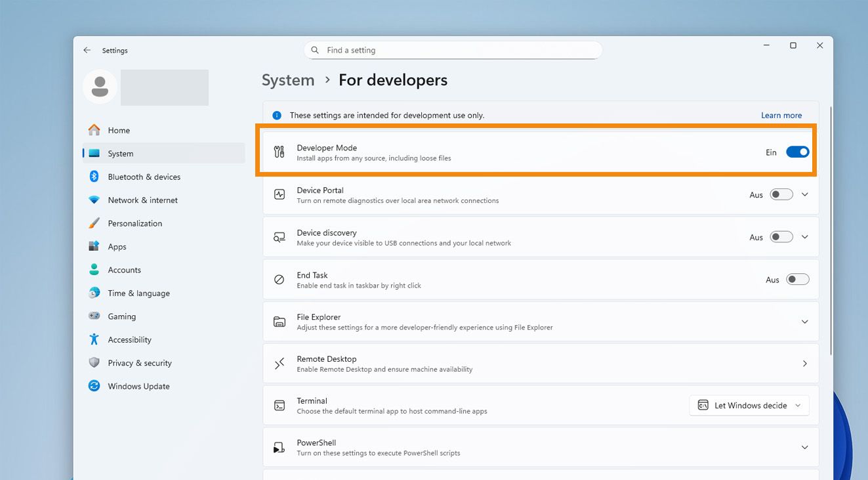Select Privacy & security
868x480 pixels.
point(163,362)
